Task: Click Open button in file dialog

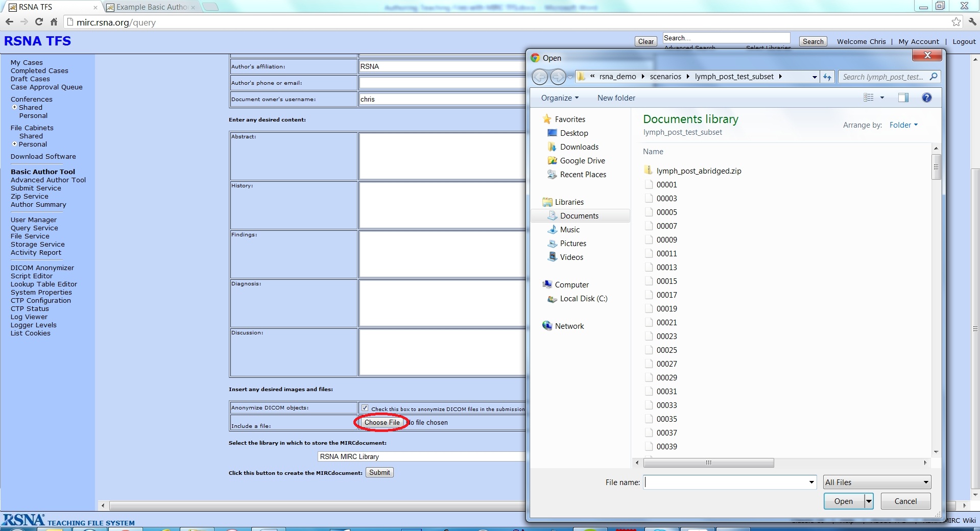Action: tap(844, 501)
